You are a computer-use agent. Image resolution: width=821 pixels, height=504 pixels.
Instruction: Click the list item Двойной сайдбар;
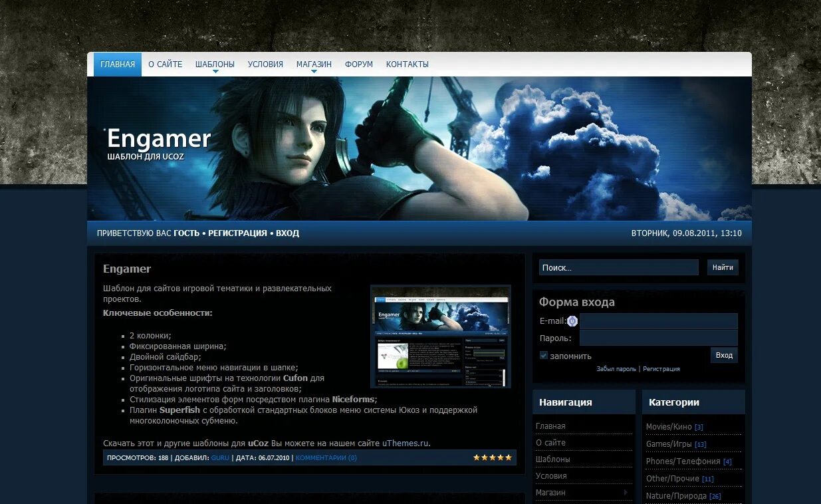165,357
